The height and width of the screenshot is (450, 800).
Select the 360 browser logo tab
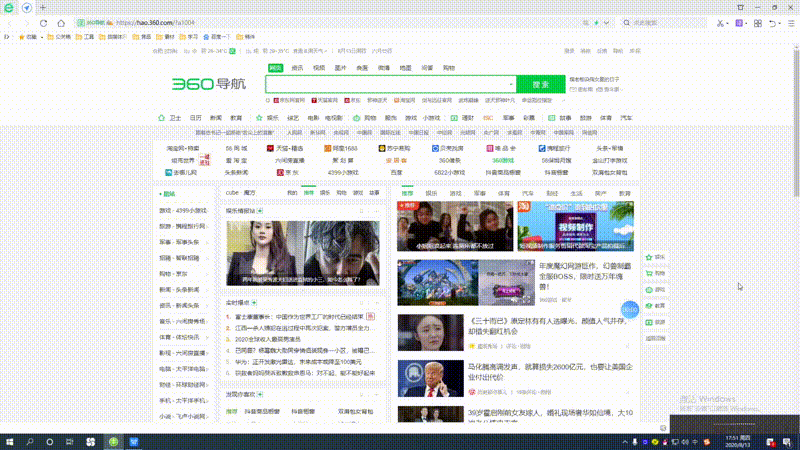(x=9, y=8)
